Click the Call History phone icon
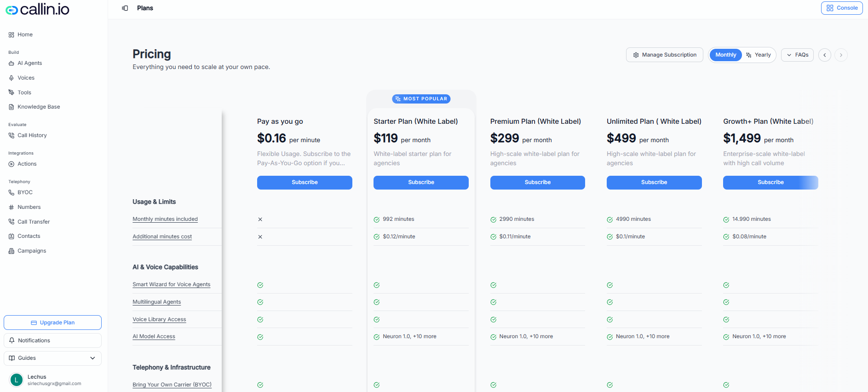Viewport: 868px width, 392px height. coord(11,135)
